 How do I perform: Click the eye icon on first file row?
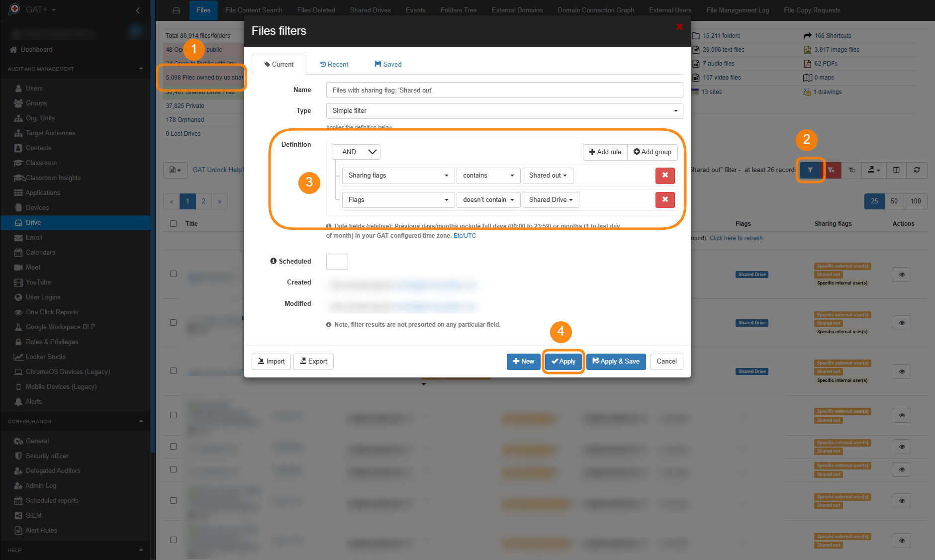click(x=902, y=275)
